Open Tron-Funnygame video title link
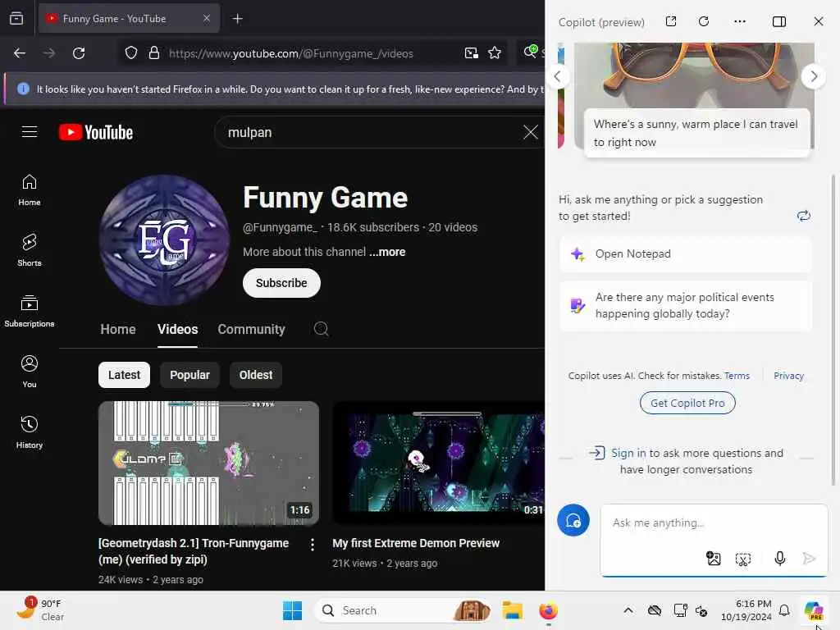 tap(194, 551)
